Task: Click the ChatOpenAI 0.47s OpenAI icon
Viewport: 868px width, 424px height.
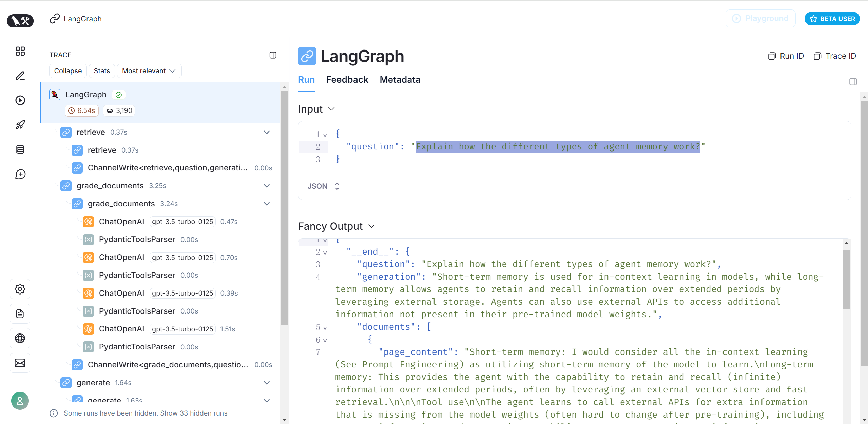Action: [88, 222]
